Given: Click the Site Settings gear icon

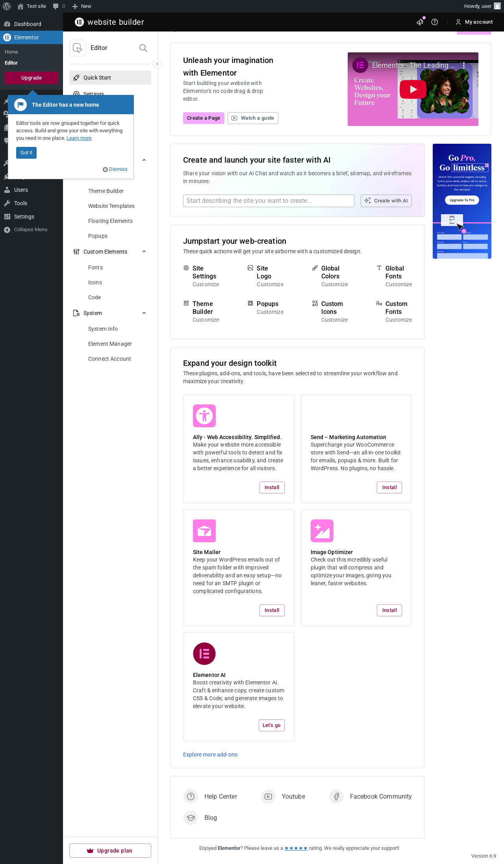Looking at the screenshot, I should [186, 268].
